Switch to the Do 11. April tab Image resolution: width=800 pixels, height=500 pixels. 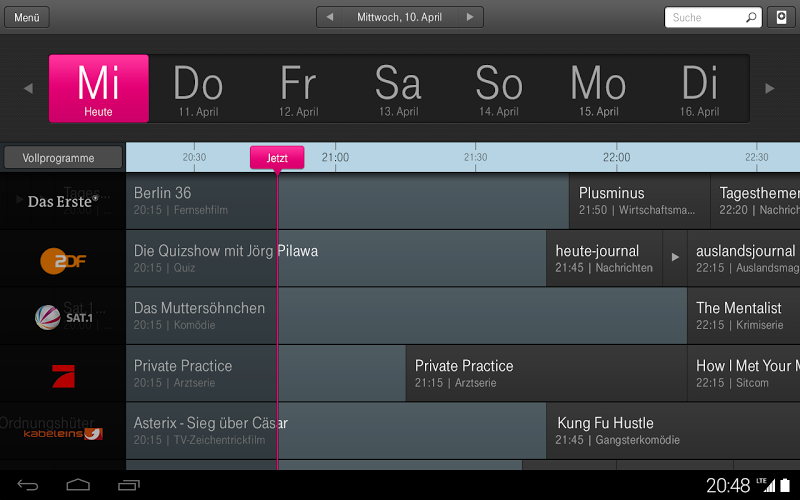(198, 89)
